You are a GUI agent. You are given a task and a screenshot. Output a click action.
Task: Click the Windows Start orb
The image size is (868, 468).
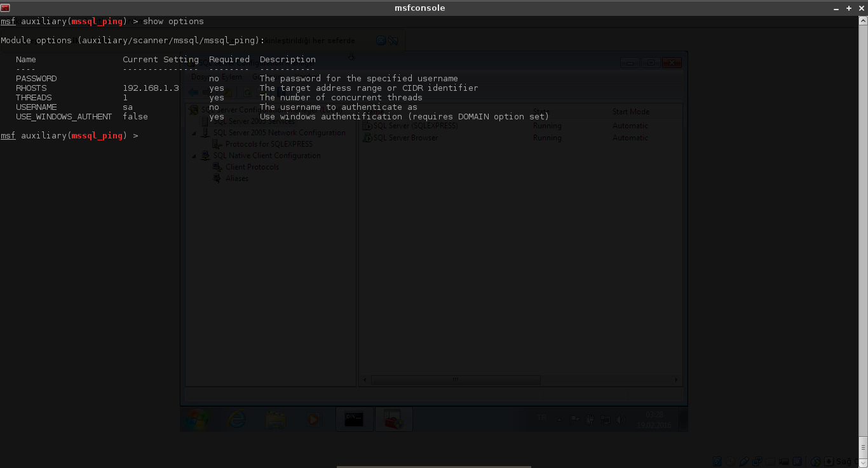click(x=198, y=419)
